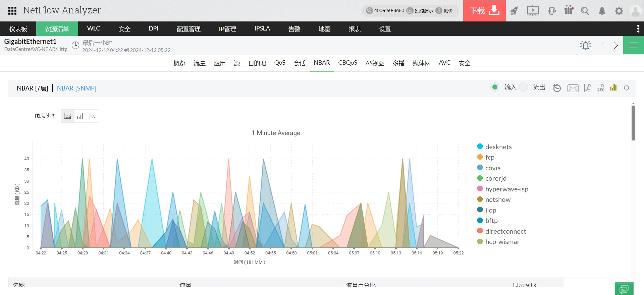Screen dimensions: 644x295
Task: Select the bar chart type icon
Action: [x=80, y=116]
